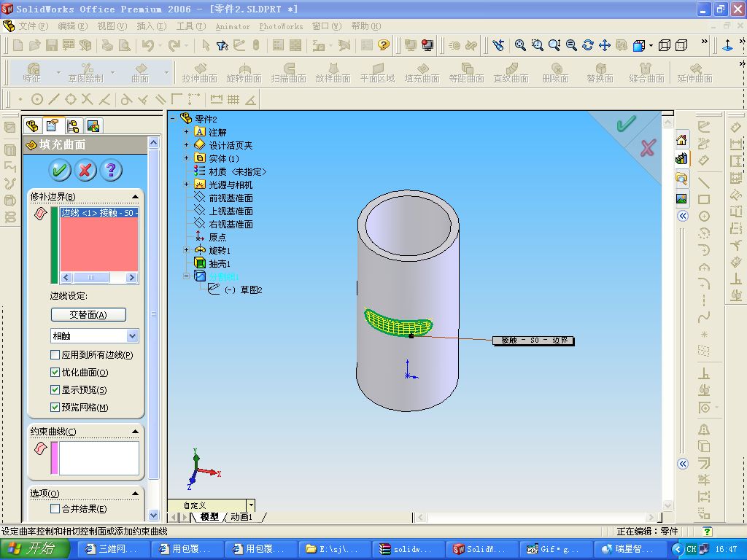Cancel with the pink X in viewport corner
This screenshot has height=560, width=747.
pyautogui.click(x=648, y=147)
